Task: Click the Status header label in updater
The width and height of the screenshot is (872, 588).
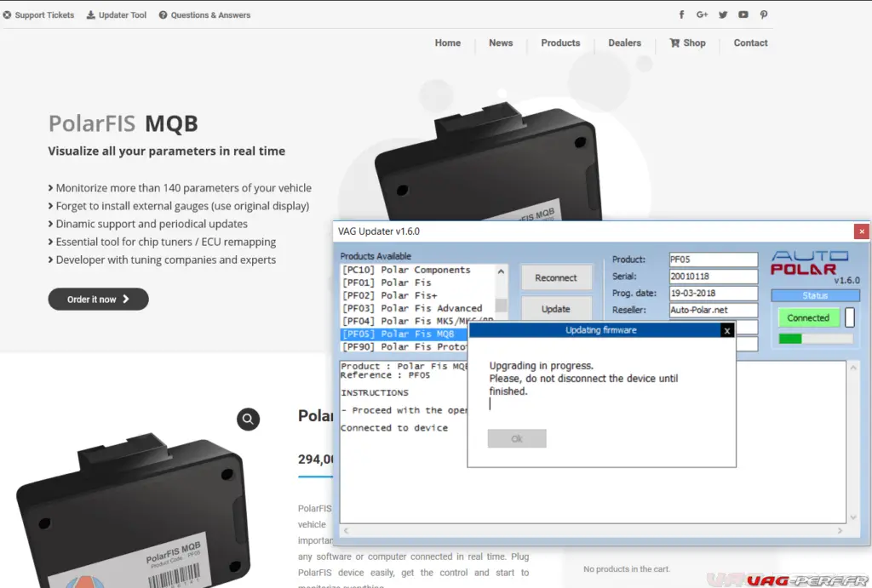Action: 815,295
